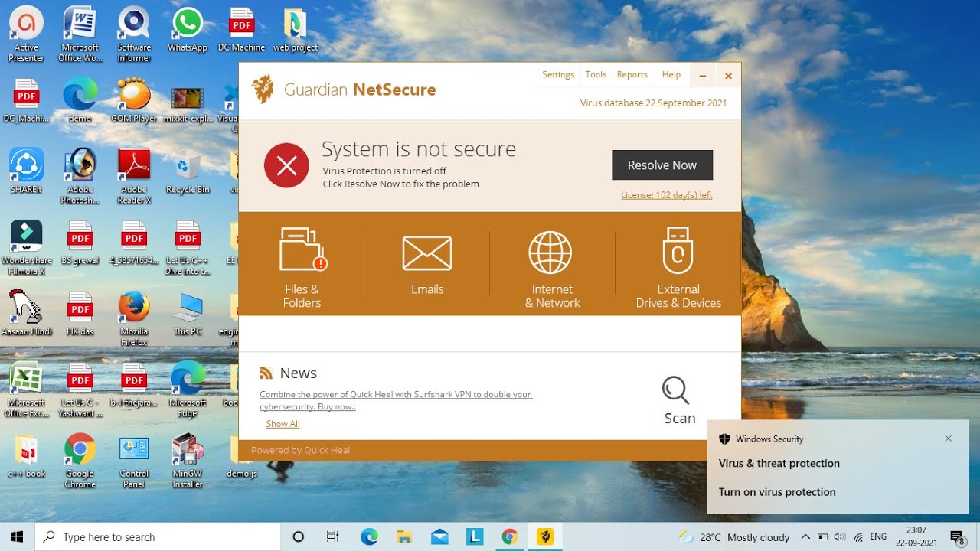Image resolution: width=980 pixels, height=551 pixels.
Task: Open This PC desktop icon
Action: tap(188, 314)
